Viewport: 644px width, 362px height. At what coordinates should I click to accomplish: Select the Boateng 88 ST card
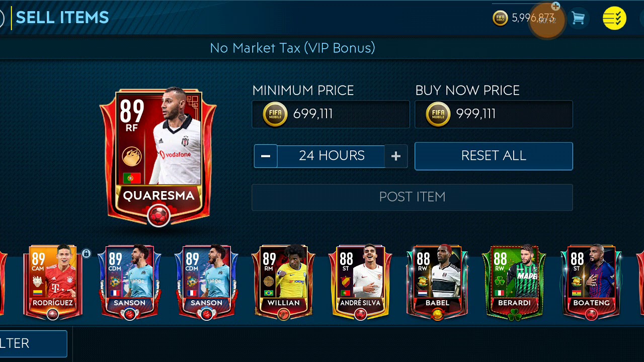591,283
